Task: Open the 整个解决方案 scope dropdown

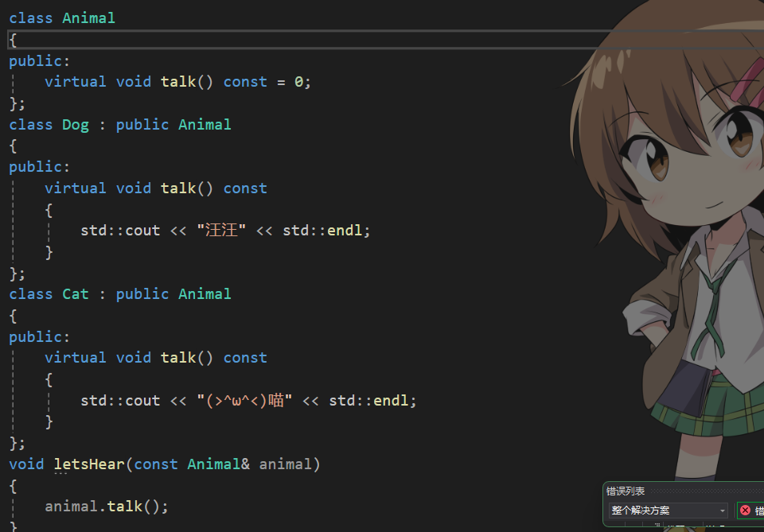Action: [x=668, y=510]
